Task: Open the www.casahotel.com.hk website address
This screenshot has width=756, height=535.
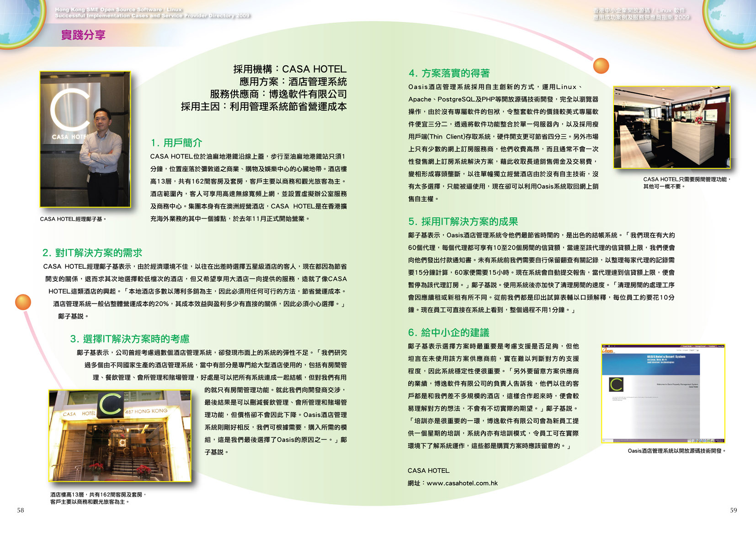Action: [462, 483]
